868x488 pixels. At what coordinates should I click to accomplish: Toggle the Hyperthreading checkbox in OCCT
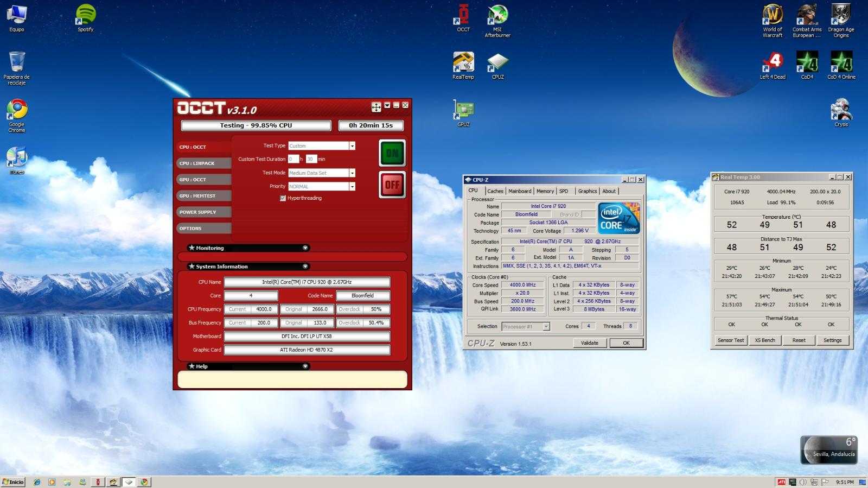[283, 198]
